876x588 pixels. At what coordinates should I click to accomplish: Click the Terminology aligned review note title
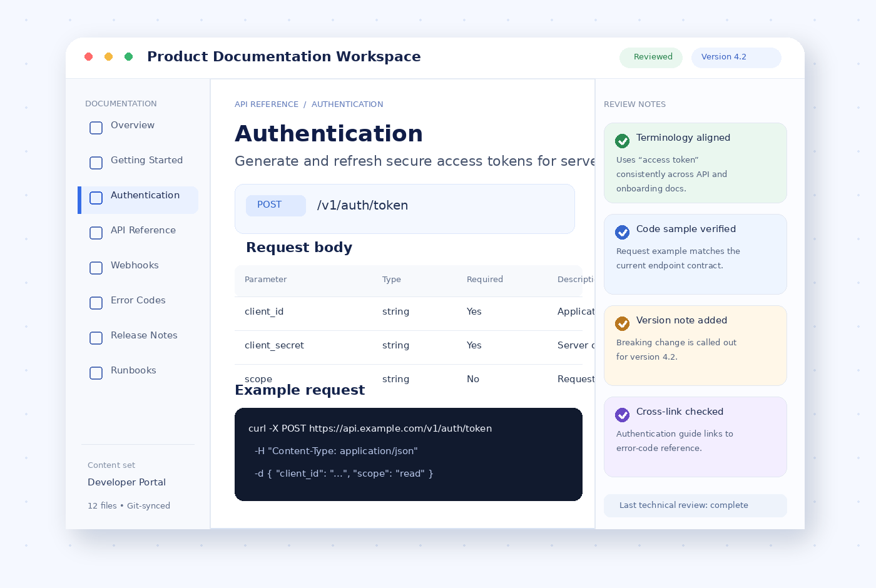(683, 138)
